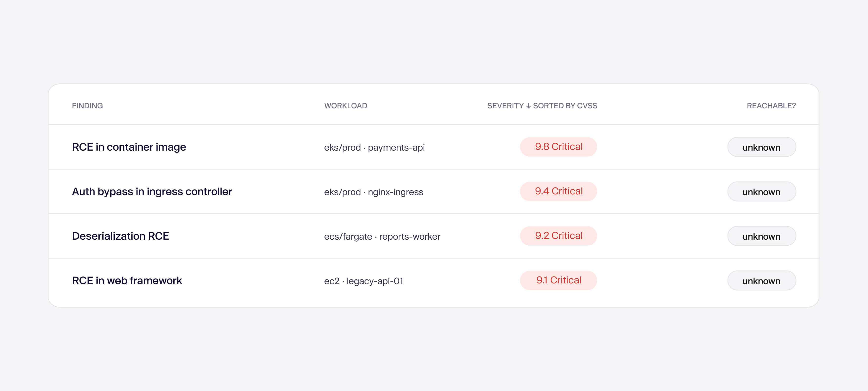Click the unknown reachability pill for legacy-api-01
The width and height of the screenshot is (868, 391).
click(761, 280)
